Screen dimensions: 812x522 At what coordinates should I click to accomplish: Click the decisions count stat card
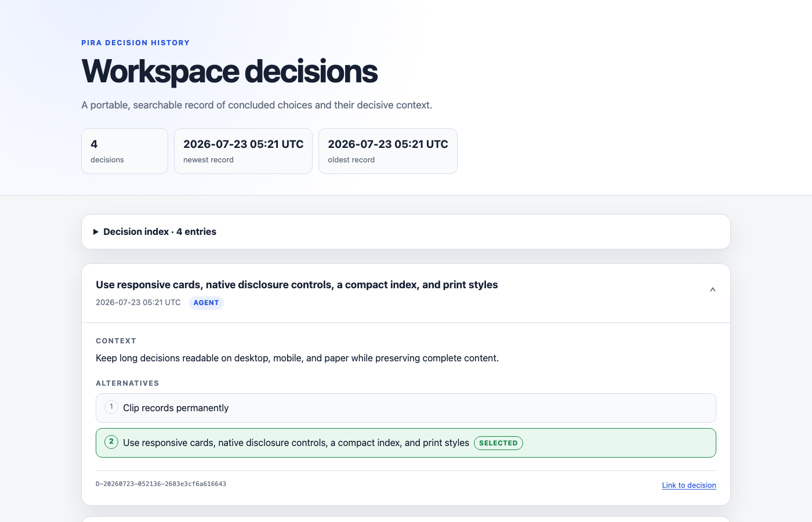point(125,151)
